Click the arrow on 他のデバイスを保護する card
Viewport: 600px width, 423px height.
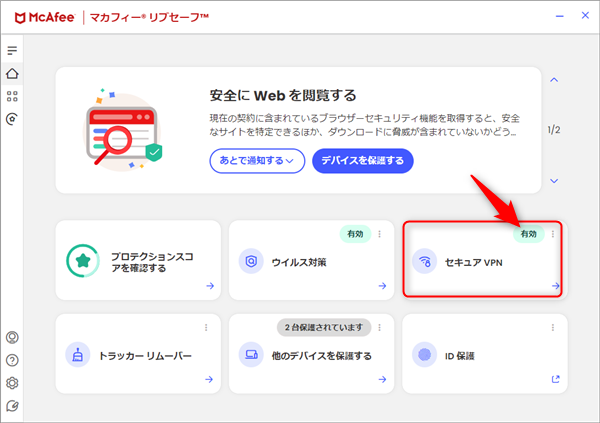(x=382, y=379)
